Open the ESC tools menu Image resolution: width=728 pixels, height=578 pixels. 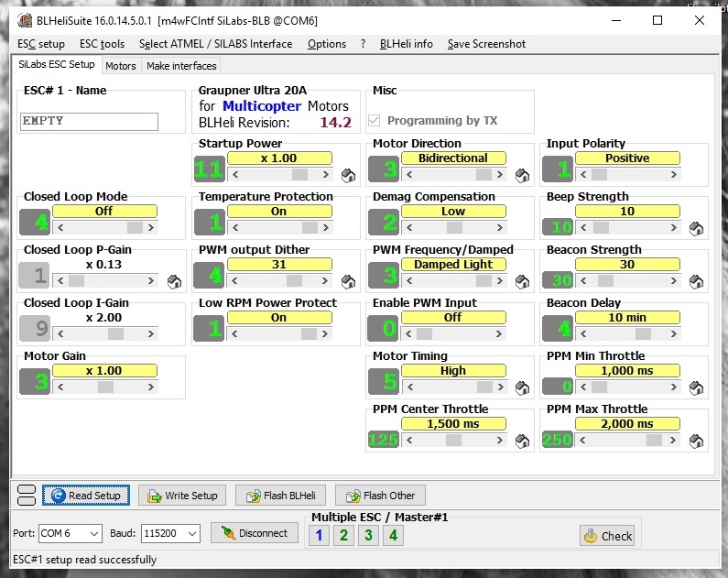click(102, 44)
